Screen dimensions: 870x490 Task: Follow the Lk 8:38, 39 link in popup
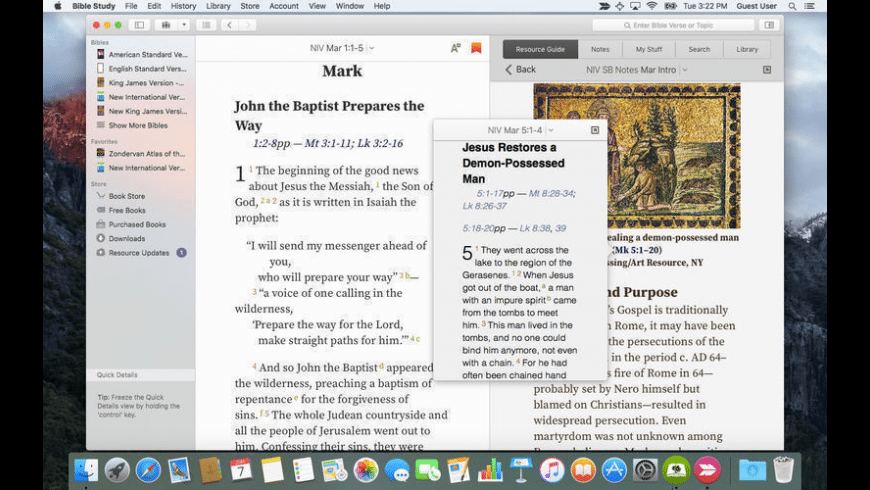543,228
